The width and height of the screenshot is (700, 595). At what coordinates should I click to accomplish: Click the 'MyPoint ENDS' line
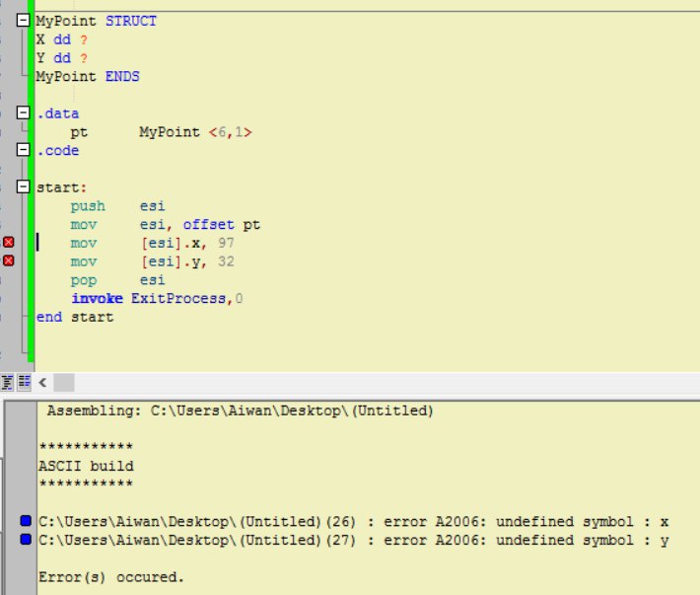[88, 76]
